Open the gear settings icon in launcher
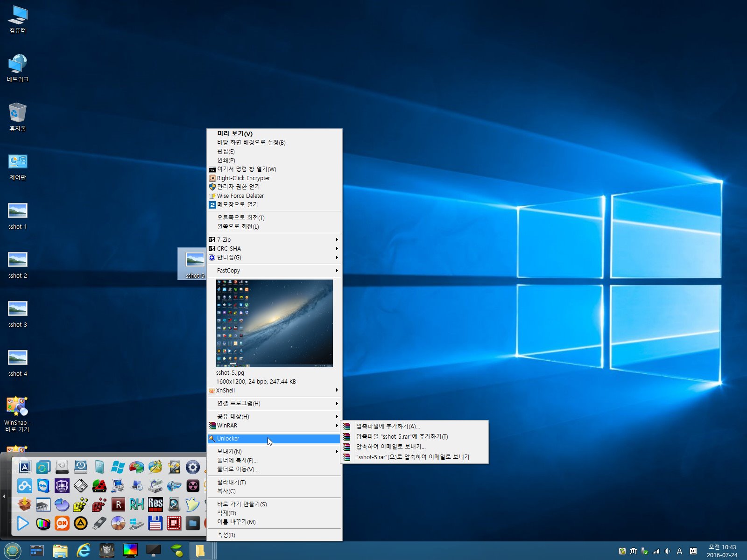The width and height of the screenshot is (747, 560). [x=192, y=467]
